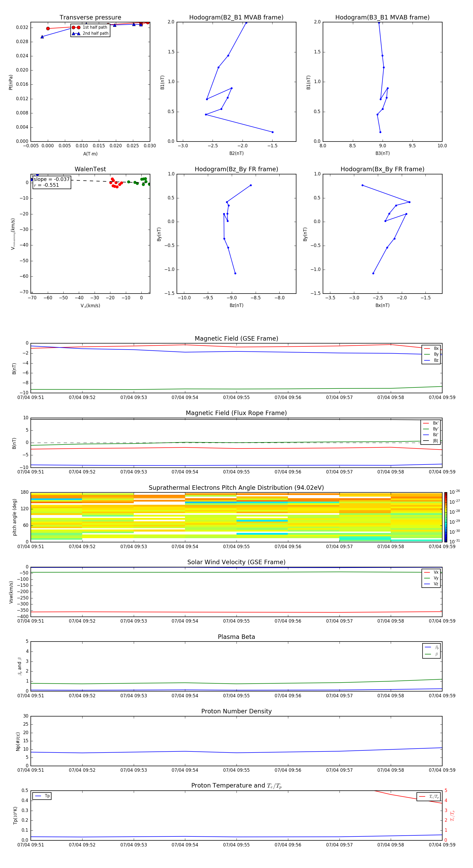Viewport: 473px width, 868px height.
Task: Click the Bx, By, Bz legend in GSE magnetic field plot
Action: (x=431, y=355)
